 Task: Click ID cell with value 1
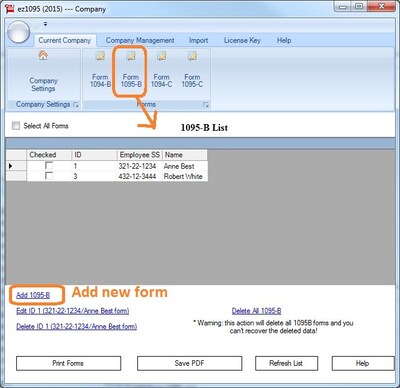click(x=94, y=166)
